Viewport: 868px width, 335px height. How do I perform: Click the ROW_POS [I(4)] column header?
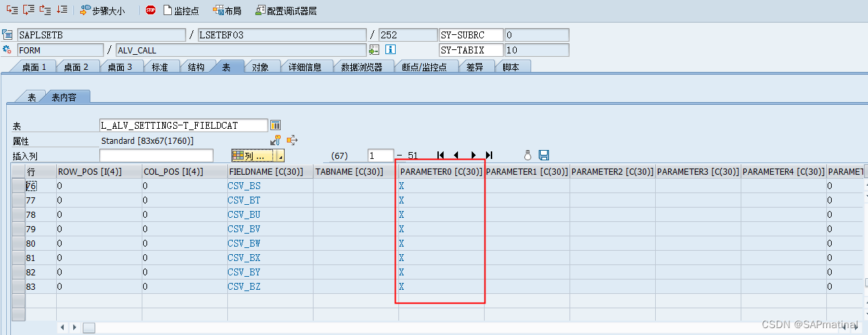tap(99, 171)
